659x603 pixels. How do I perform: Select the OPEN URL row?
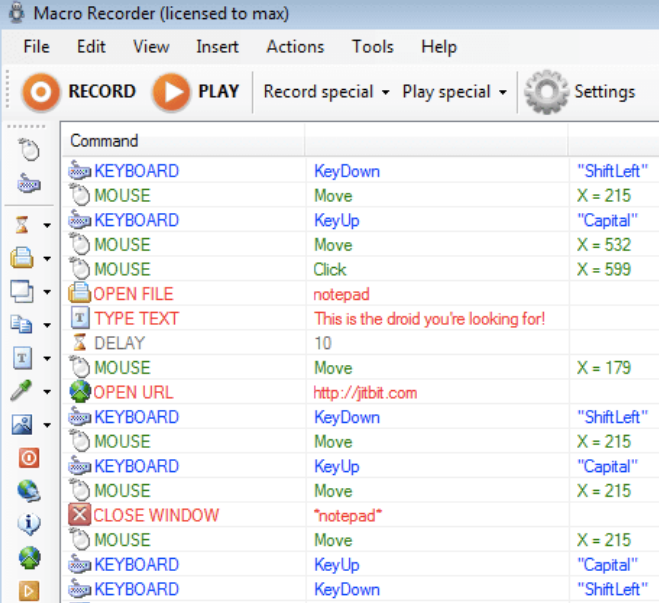tap(361, 392)
